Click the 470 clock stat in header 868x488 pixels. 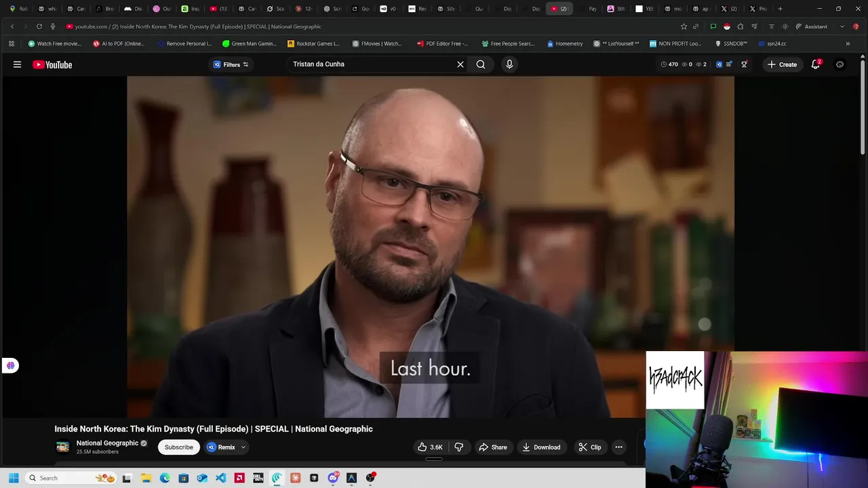[x=669, y=64]
